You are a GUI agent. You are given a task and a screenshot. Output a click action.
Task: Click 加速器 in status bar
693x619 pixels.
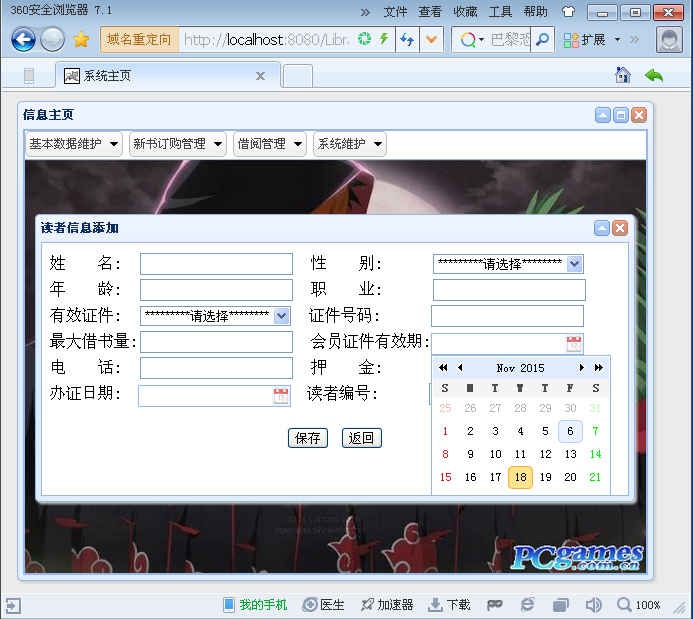tap(387, 605)
